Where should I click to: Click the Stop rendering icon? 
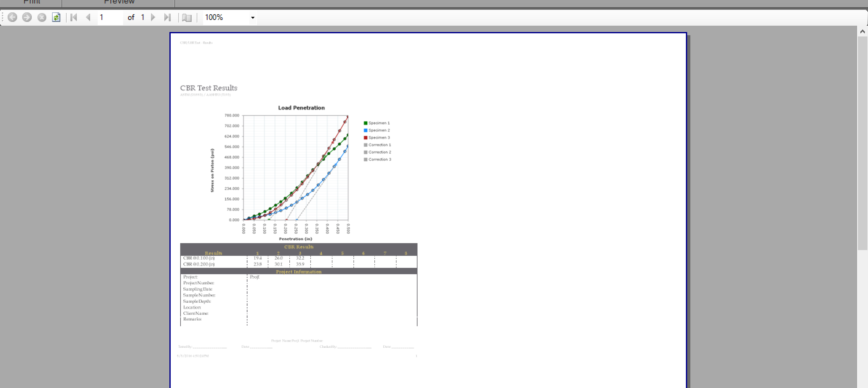pos(42,17)
